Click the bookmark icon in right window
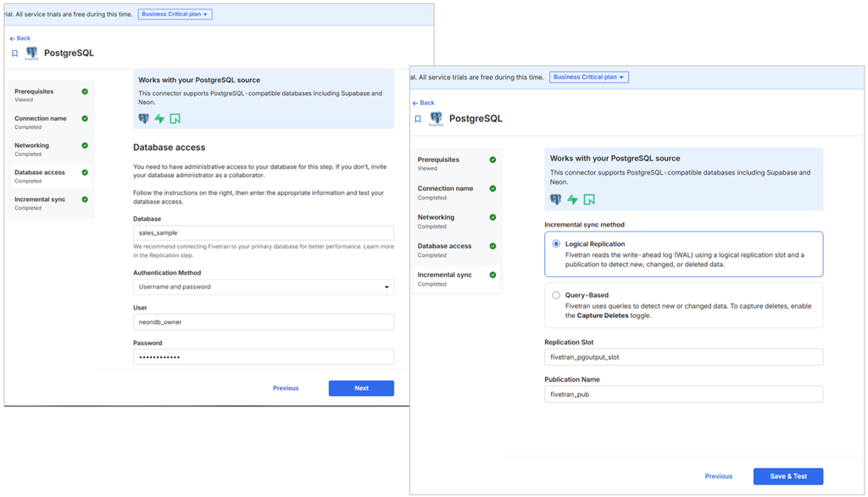 tap(418, 119)
